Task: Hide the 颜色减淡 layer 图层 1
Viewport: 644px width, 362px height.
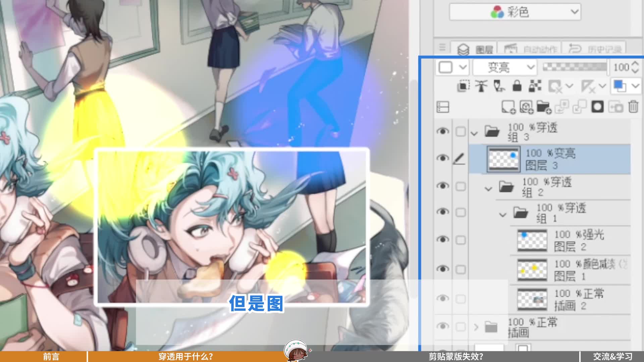Action: click(443, 268)
